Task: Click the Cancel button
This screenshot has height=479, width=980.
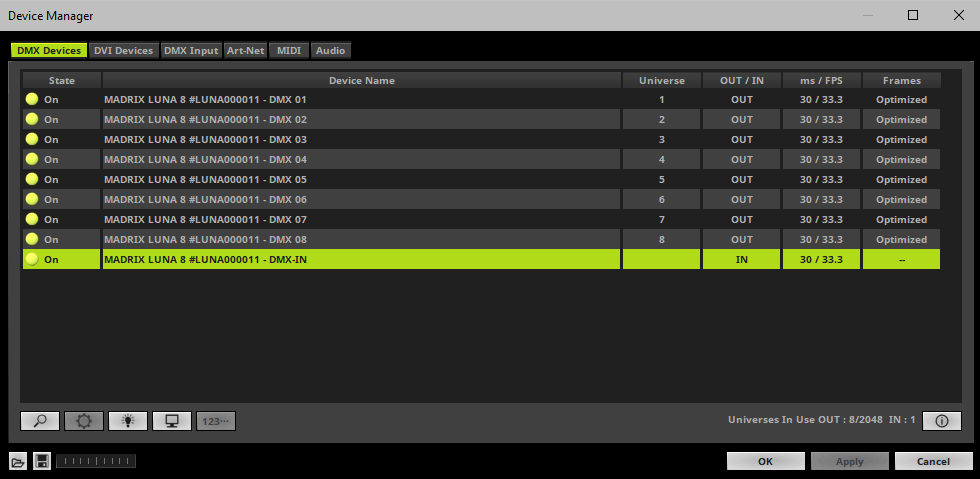Action: (x=933, y=461)
